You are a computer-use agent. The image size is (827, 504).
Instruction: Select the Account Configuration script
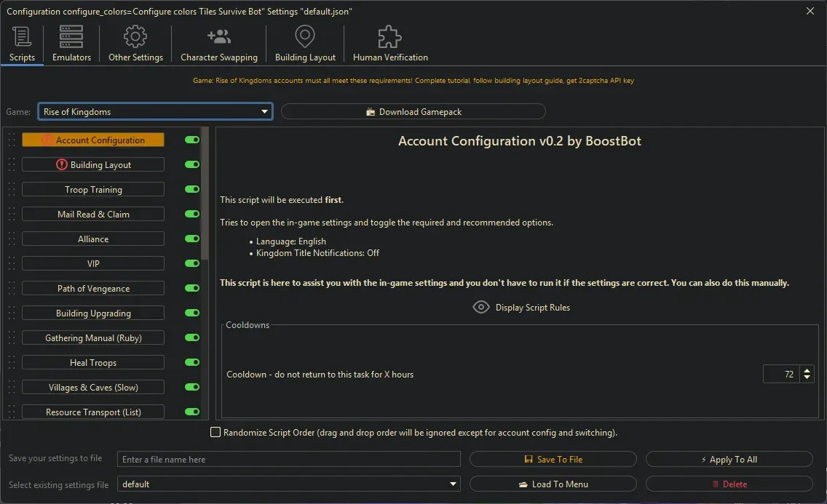point(93,140)
